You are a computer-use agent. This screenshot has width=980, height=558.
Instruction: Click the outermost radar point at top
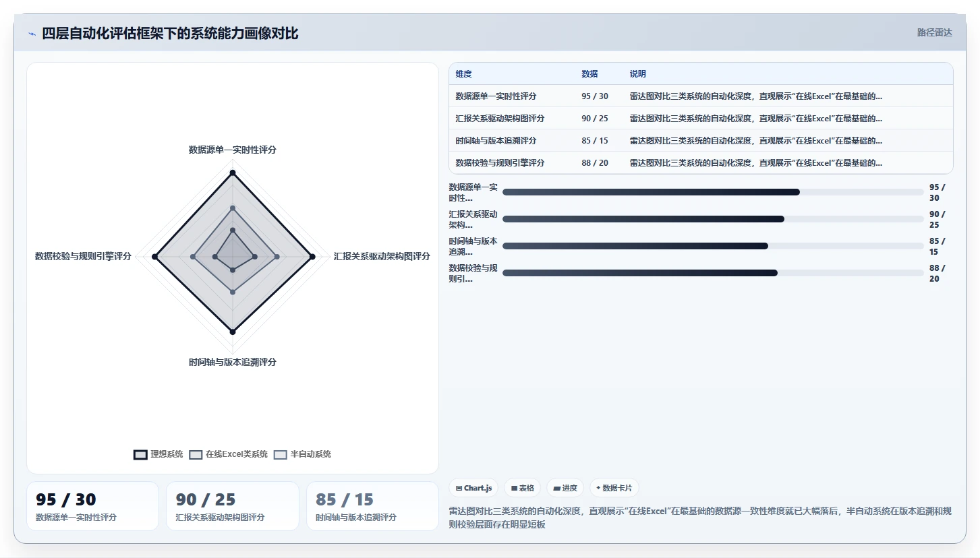pos(233,173)
